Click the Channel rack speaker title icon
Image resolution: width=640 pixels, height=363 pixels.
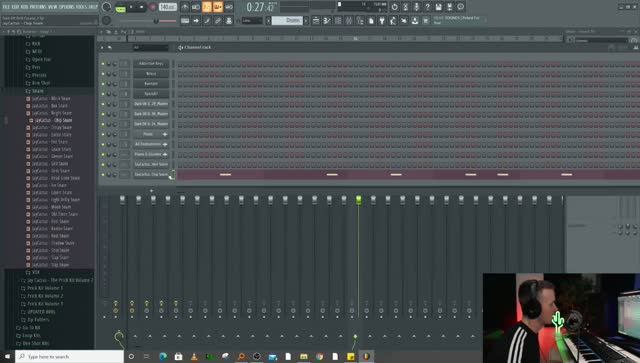click(180, 47)
